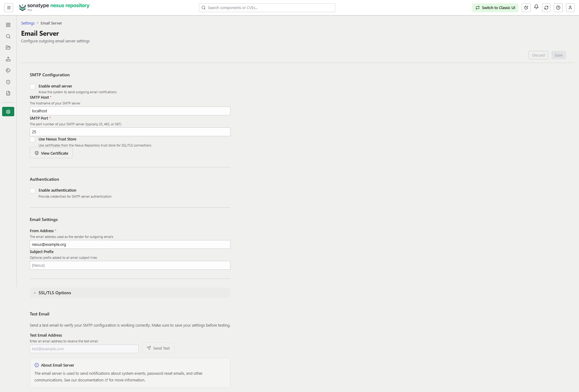Open the document code icon in sidebar
The height and width of the screenshot is (392, 579).
point(8,93)
